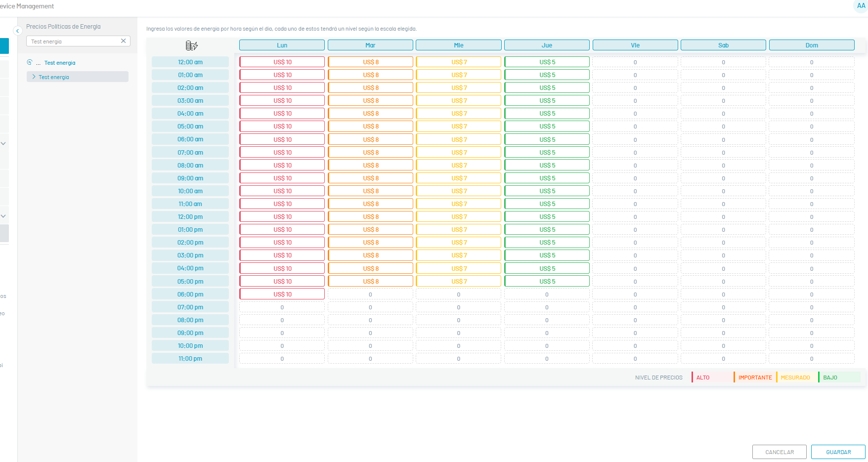Screen dimensions: 868x462
Task: Edit the Mie 10:00 pm zero cell
Action: point(459,345)
